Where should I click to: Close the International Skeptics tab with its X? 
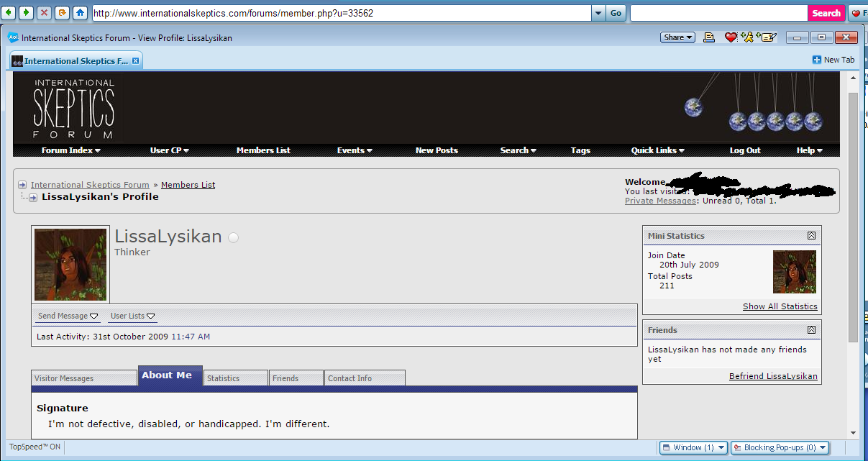[135, 61]
